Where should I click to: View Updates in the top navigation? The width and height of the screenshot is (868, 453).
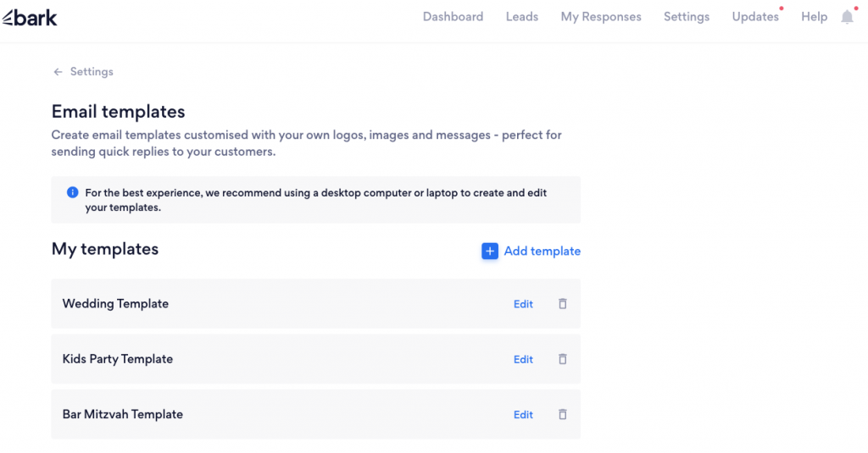755,17
